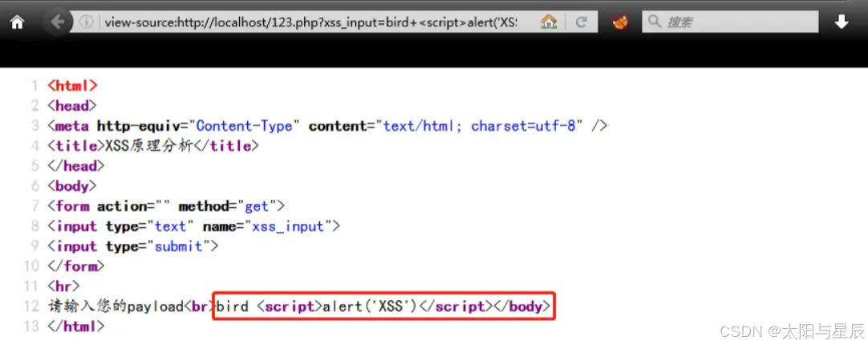Click the alert('XSS') script text
Viewport: 868px width, 345px height.
click(x=370, y=306)
